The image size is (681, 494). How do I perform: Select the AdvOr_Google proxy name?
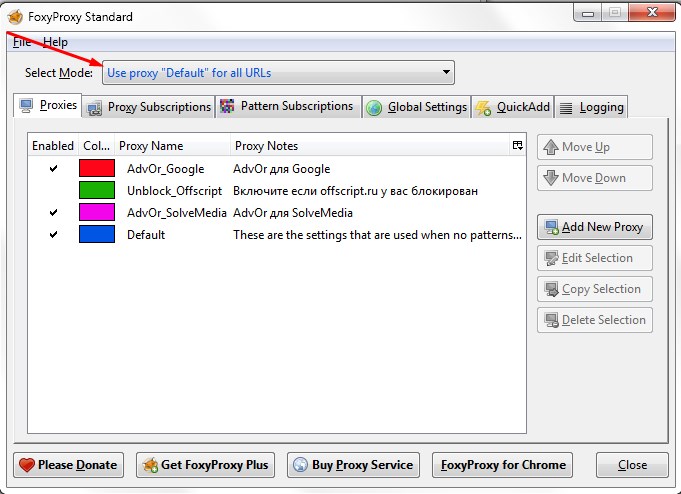tap(165, 169)
